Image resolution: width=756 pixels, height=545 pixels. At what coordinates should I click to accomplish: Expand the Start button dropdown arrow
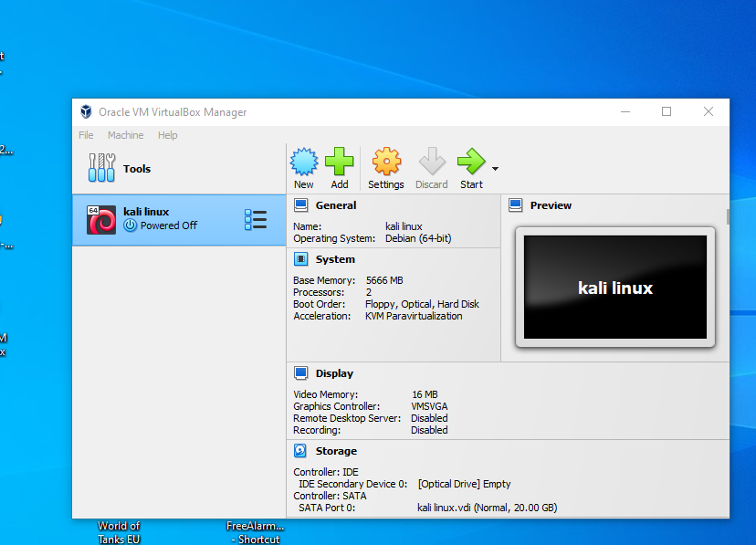point(495,169)
